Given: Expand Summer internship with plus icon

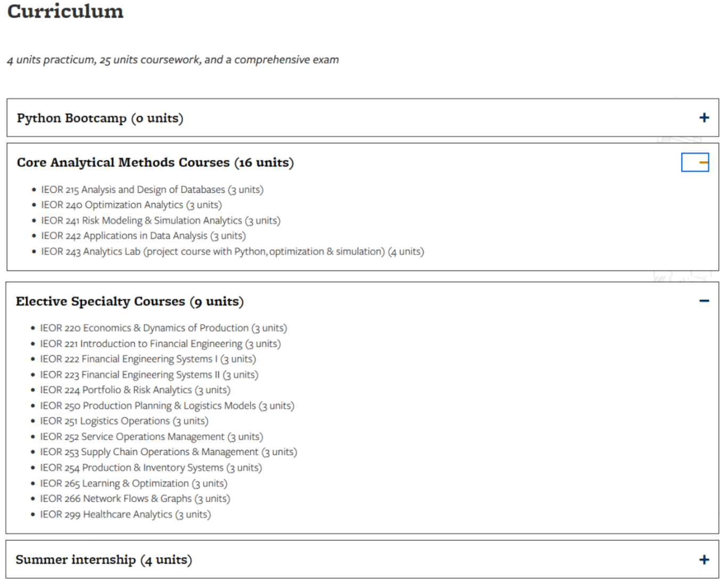Looking at the screenshot, I should (704, 560).
